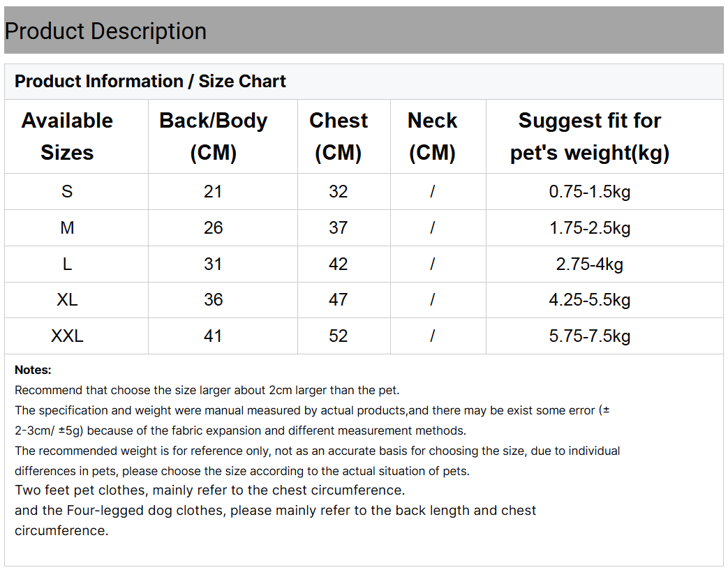Select the S size cell
Image resolution: width=728 pixels, height=570 pixels.
point(67,192)
